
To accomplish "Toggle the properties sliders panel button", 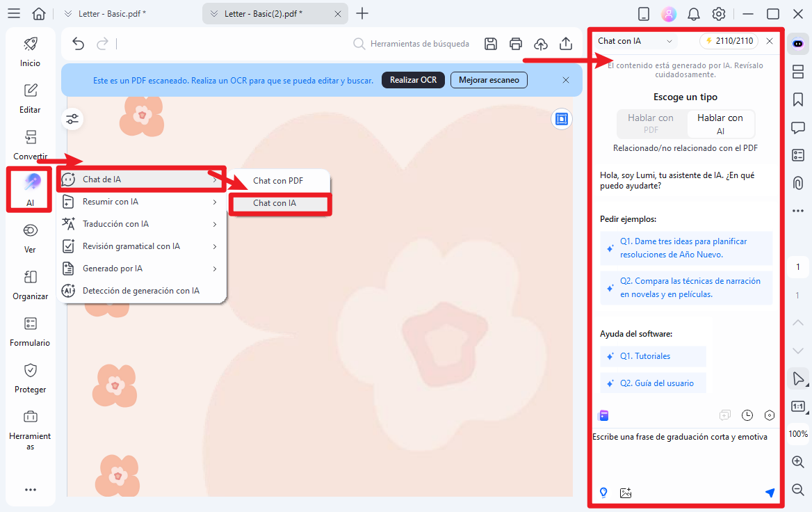I will (72, 120).
